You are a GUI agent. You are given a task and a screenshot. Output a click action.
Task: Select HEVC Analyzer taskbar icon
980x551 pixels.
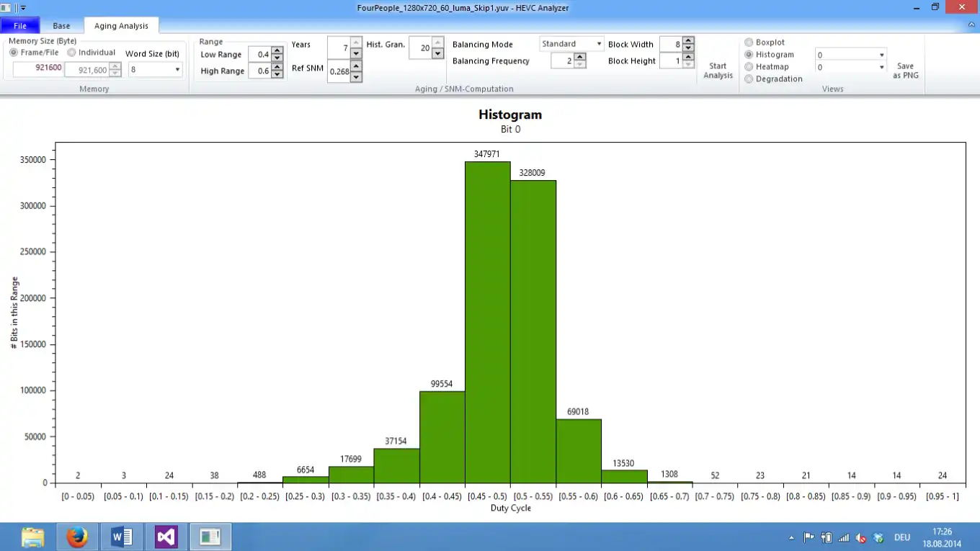pyautogui.click(x=210, y=537)
